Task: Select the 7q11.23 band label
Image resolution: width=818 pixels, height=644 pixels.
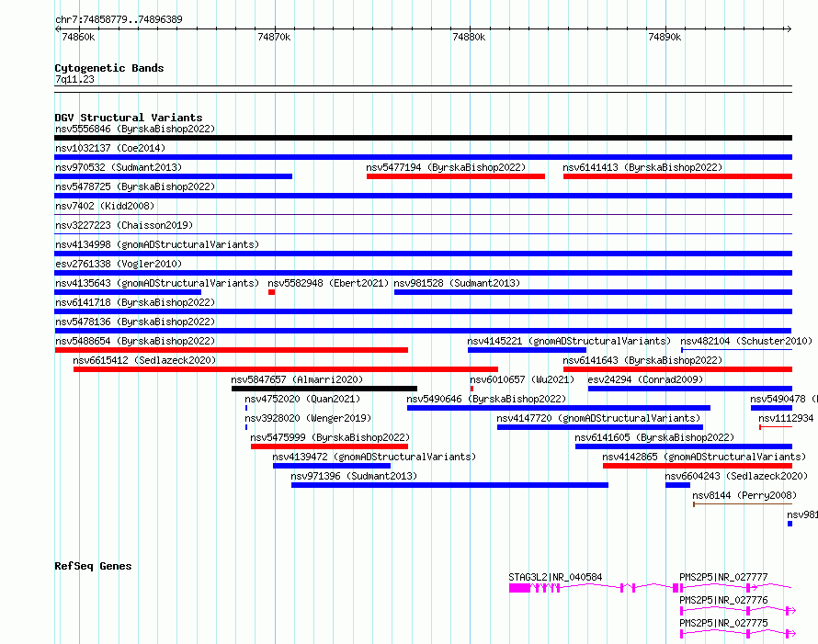Action: tap(74, 79)
